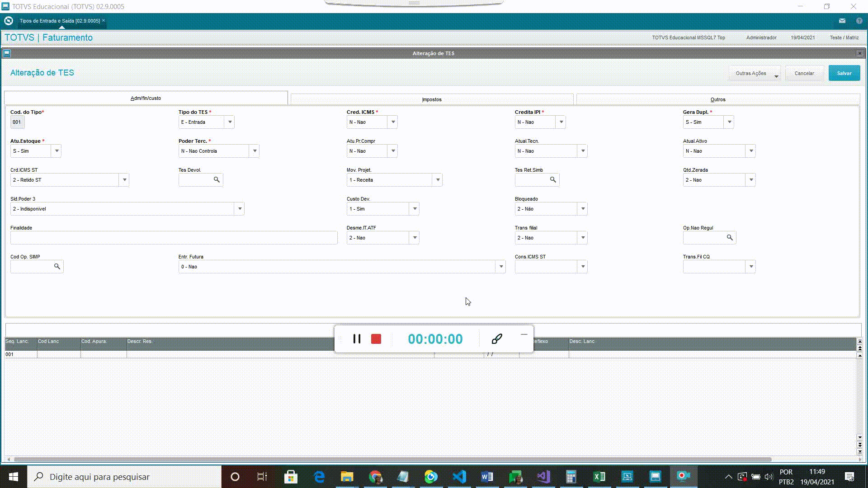Screen dimensions: 868x488
Task: Open lookup search for Op.Nao Regul field
Action: (x=730, y=238)
